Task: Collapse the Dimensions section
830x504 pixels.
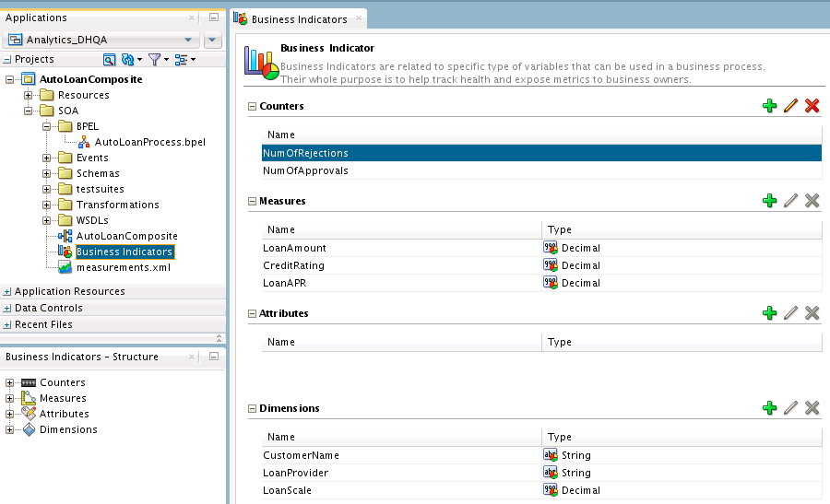Action: (x=252, y=408)
